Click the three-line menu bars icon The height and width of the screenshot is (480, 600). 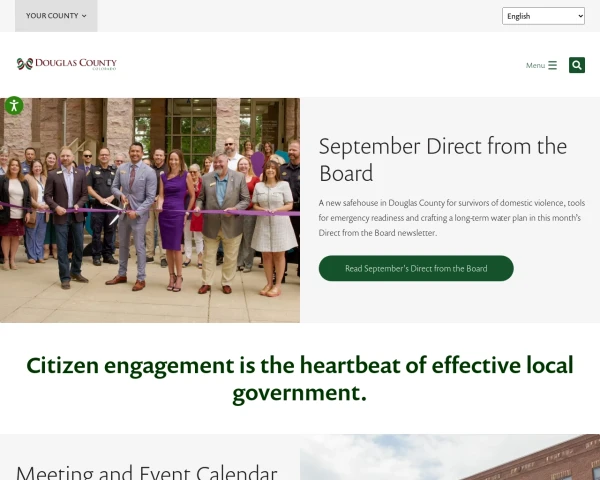tap(552, 65)
